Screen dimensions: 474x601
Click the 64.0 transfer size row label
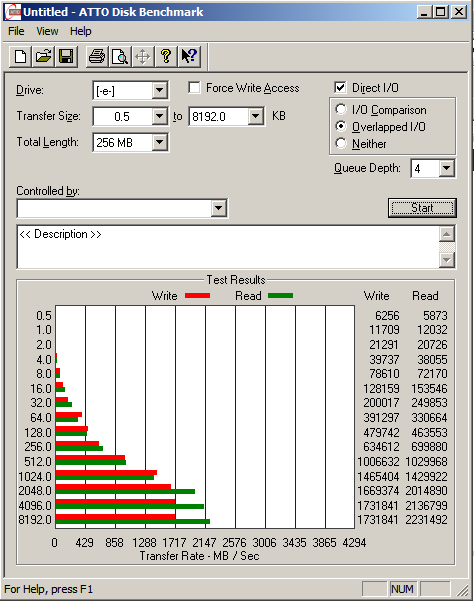(x=41, y=417)
